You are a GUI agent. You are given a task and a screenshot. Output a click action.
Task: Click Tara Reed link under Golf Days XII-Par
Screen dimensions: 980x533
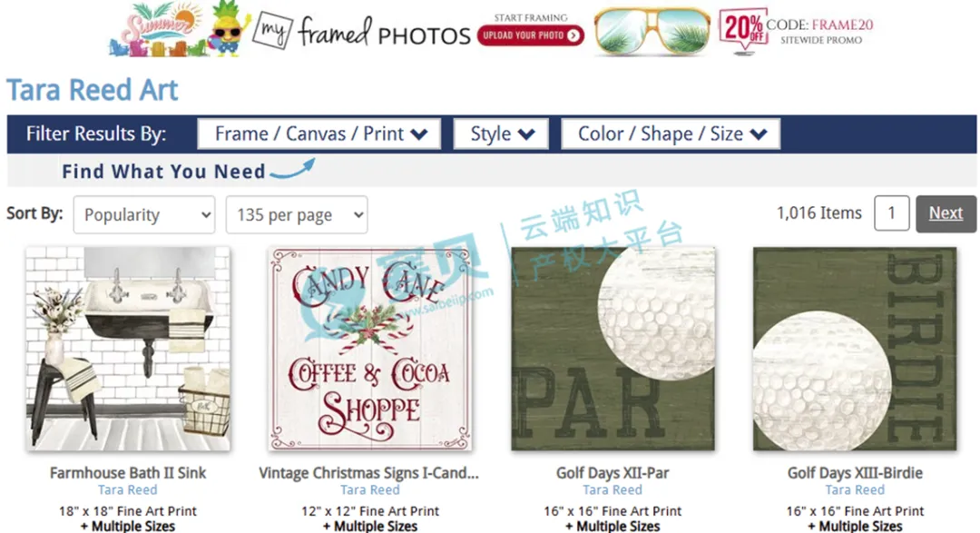coord(612,489)
